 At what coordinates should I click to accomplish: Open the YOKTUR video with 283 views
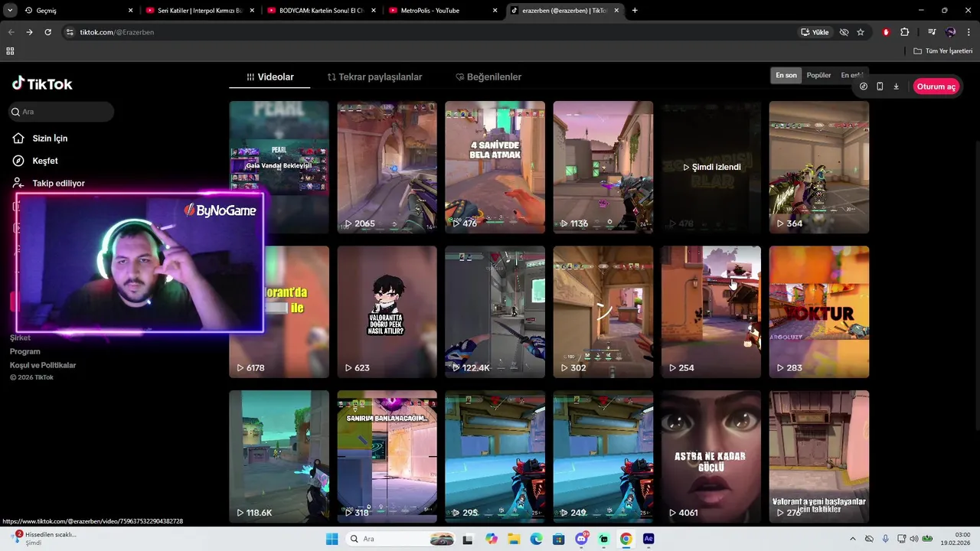(x=819, y=311)
